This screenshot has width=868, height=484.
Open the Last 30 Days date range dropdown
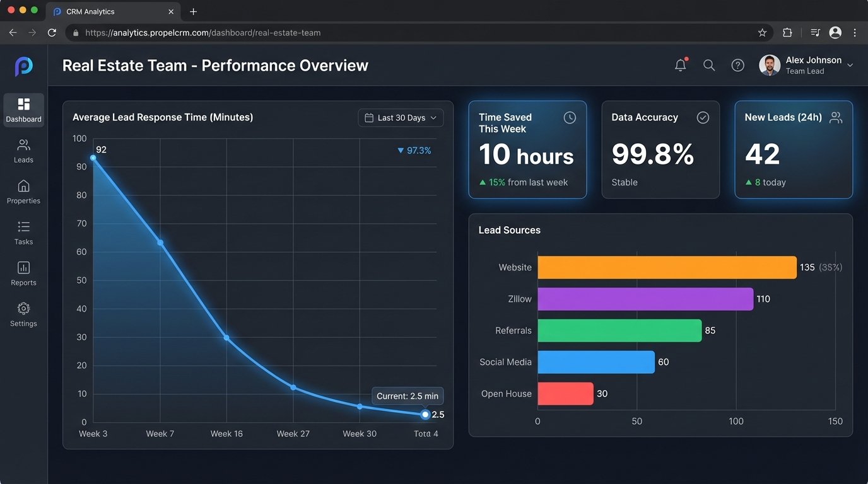[401, 117]
